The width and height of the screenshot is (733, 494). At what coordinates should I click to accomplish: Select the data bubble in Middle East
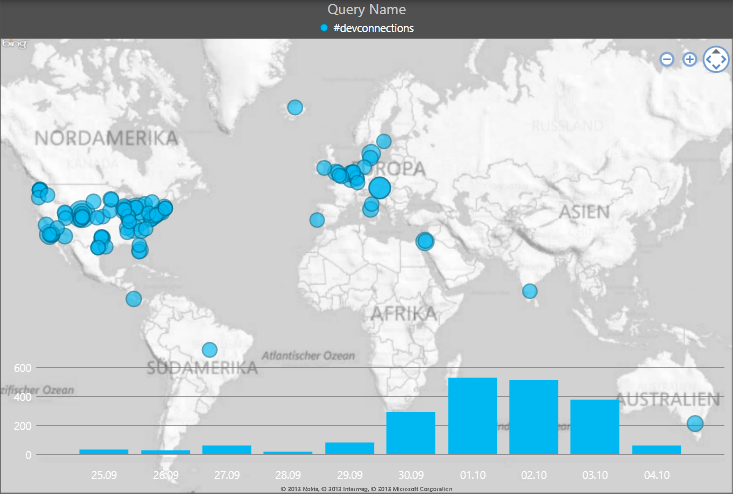point(425,241)
